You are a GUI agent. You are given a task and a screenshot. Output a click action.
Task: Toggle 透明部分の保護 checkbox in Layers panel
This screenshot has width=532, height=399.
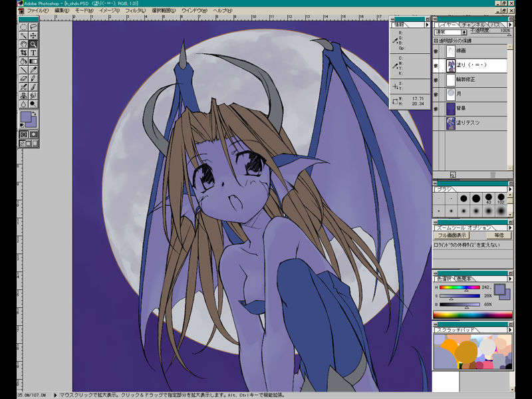coord(436,41)
